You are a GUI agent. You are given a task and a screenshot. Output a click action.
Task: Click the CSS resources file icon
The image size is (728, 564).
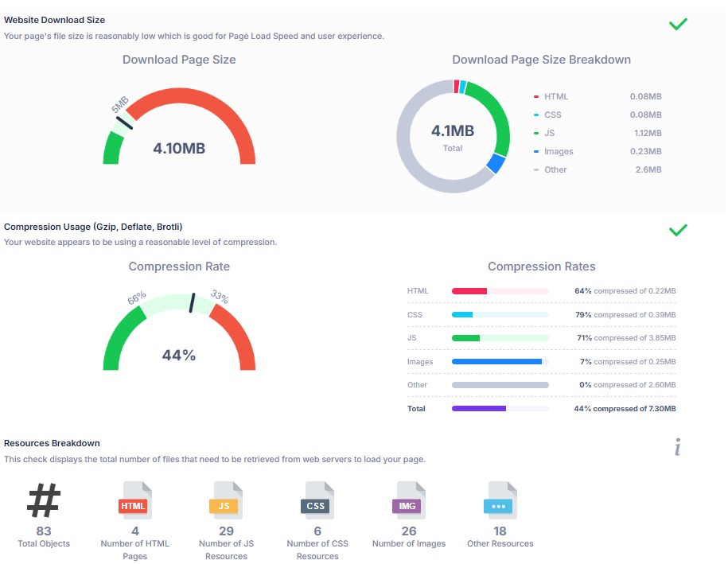coord(317,501)
